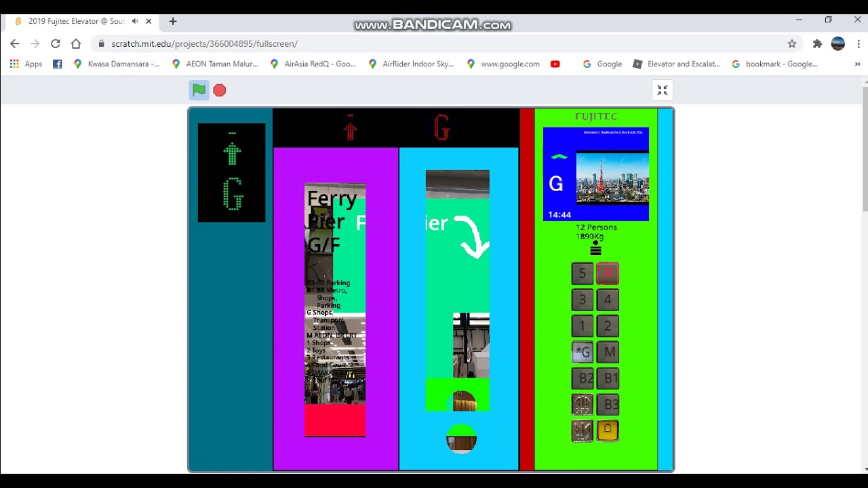Open the Google bookmark
Image resolution: width=868 pixels, height=488 pixels.
602,64
